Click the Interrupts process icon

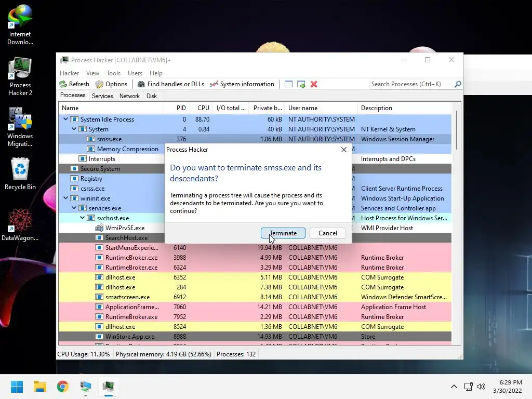[x=83, y=159]
